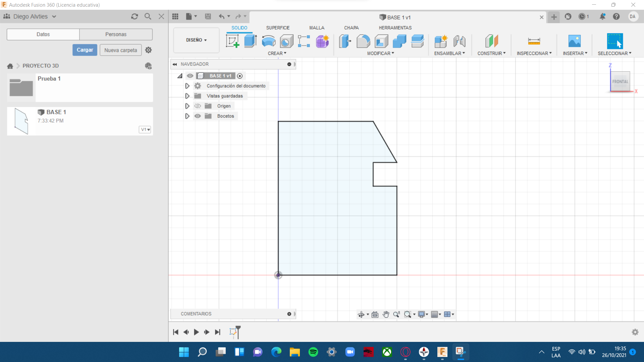Screen dimensions: 644x362
Task: Open the INSPECCIONAR dropdown menu
Action: (x=534, y=53)
